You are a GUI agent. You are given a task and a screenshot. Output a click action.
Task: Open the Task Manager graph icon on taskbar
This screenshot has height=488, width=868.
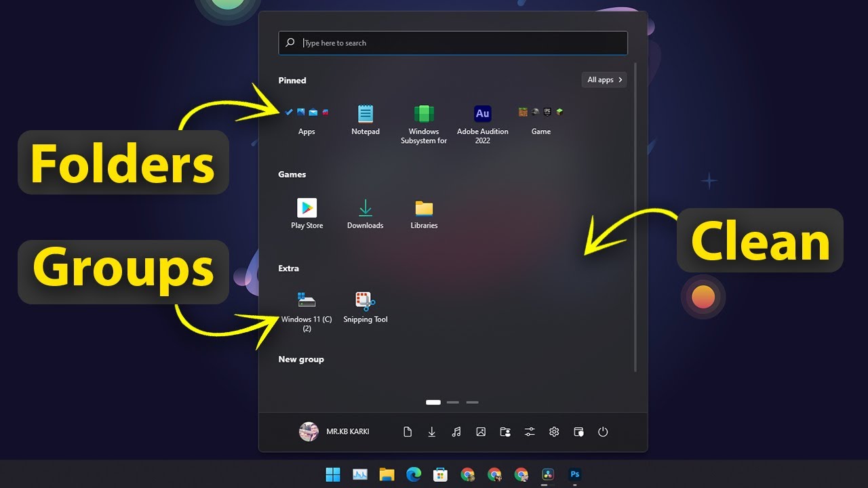point(360,474)
